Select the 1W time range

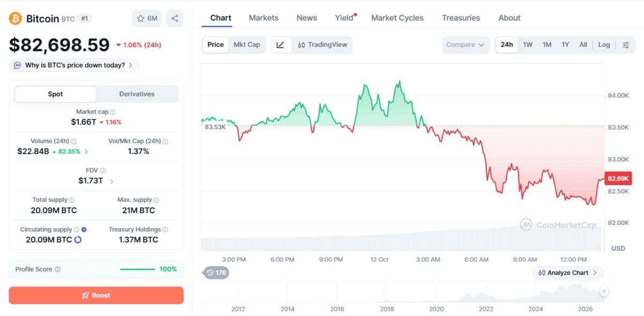(x=528, y=45)
